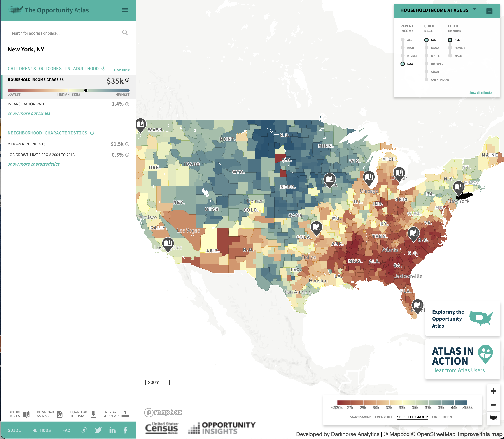Collapse the outcome filter panel
504x439 pixels.
click(489, 11)
